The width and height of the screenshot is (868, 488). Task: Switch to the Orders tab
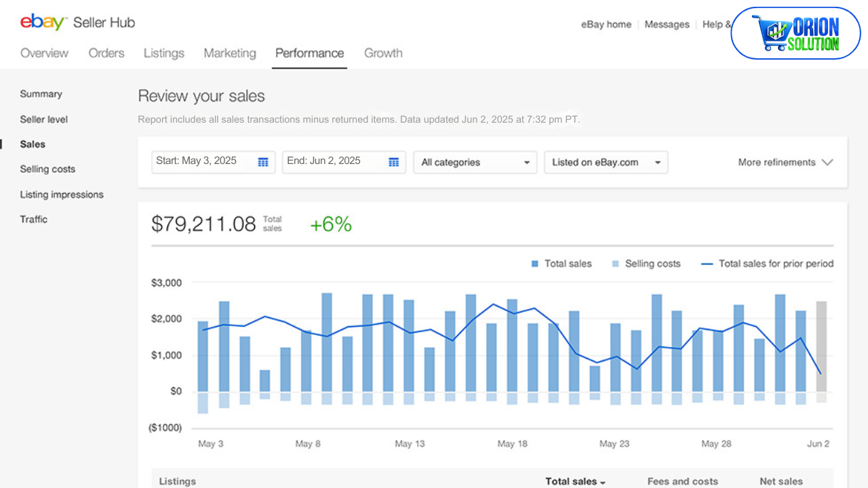point(106,53)
